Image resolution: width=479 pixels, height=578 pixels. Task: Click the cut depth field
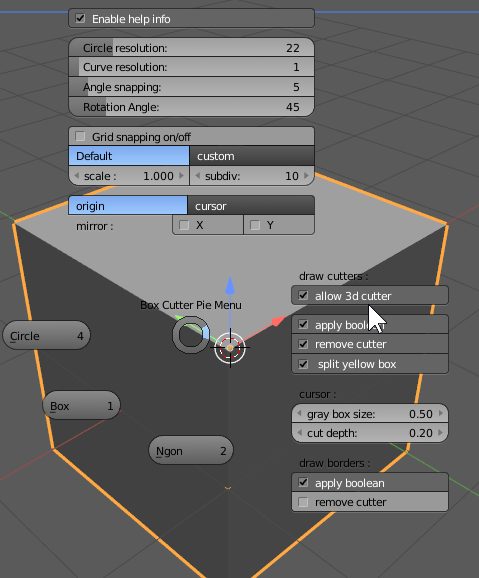point(370,433)
